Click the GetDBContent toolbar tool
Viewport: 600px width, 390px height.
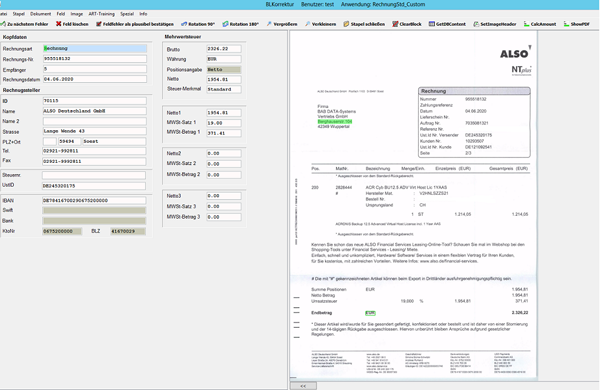pyautogui.click(x=447, y=24)
